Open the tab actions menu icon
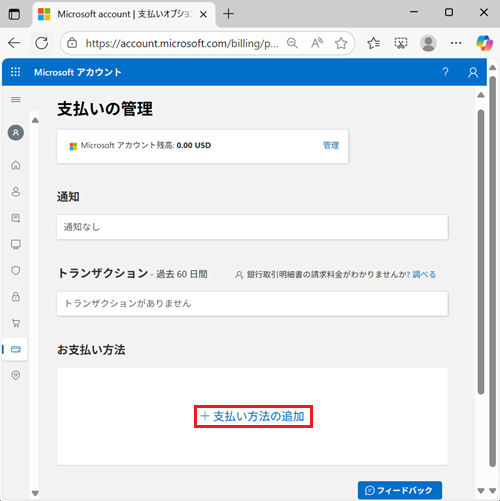500x501 pixels. 14,14
